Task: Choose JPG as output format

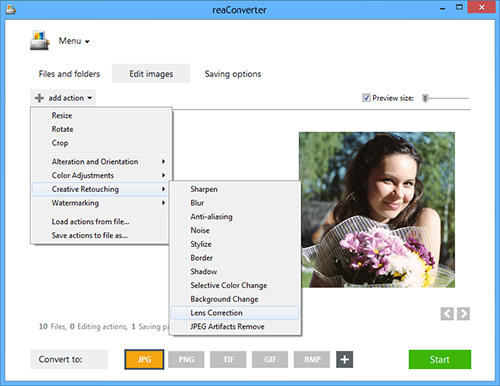Action: click(144, 359)
